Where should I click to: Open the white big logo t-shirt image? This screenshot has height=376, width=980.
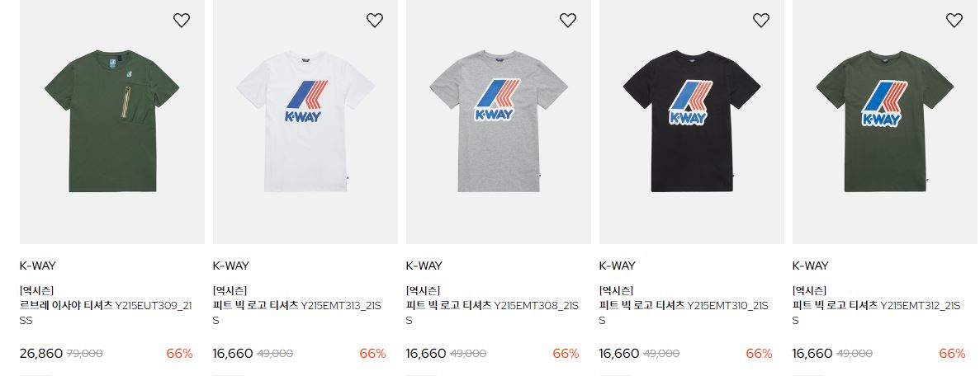(305, 122)
